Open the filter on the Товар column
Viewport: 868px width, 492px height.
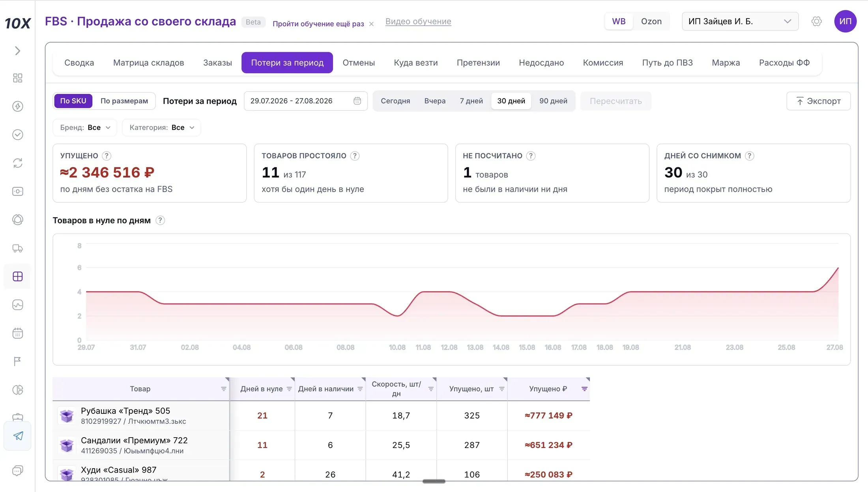point(224,389)
